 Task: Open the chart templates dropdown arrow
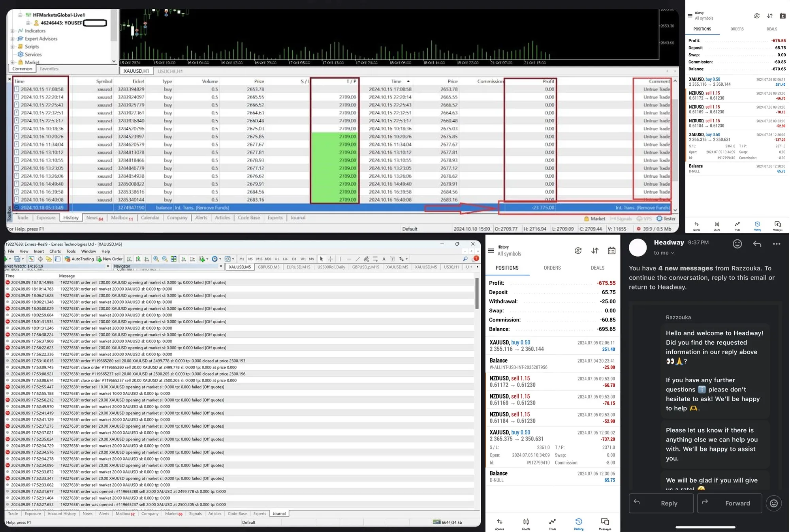[233, 259]
